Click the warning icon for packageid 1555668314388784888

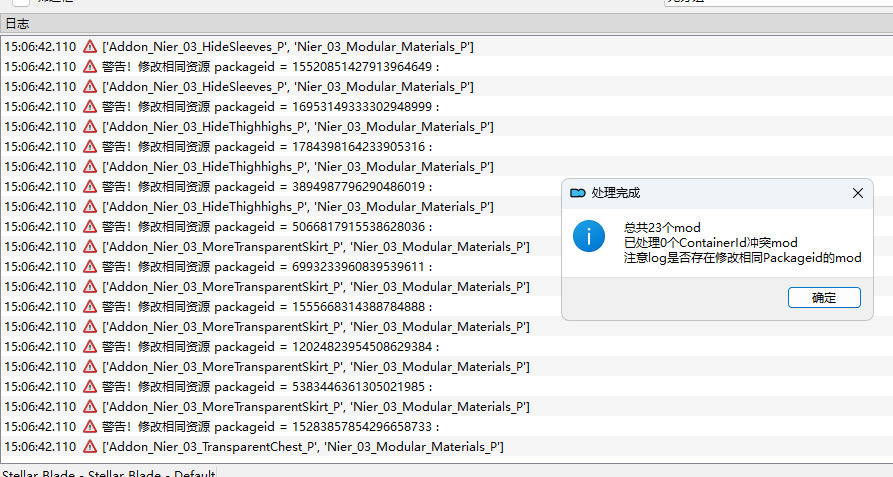pyautogui.click(x=90, y=307)
